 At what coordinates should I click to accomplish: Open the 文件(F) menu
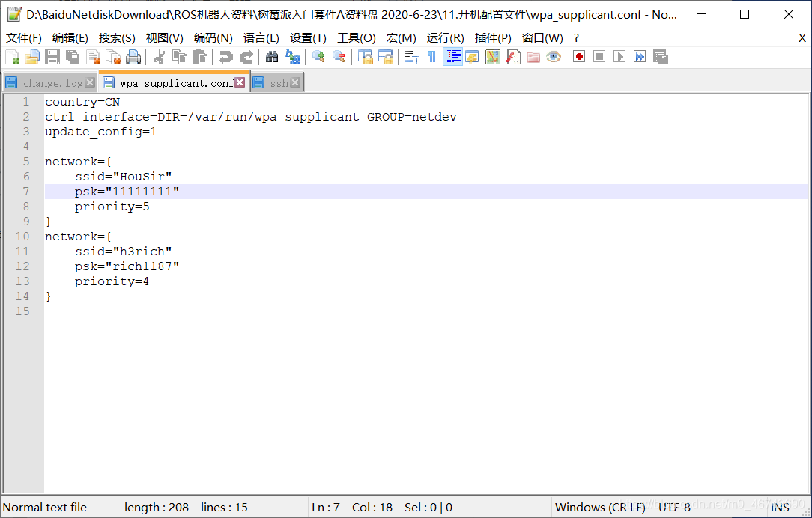click(24, 37)
